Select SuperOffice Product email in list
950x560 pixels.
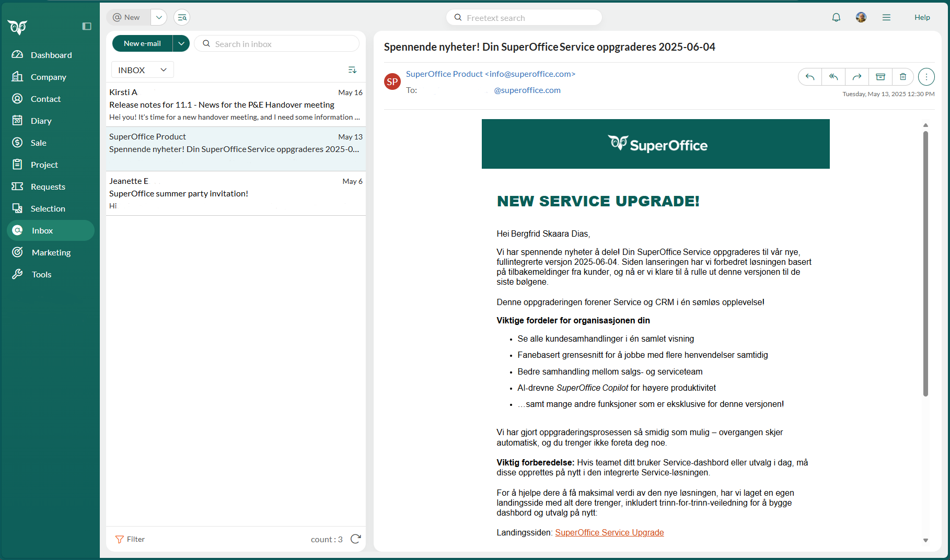click(x=236, y=149)
